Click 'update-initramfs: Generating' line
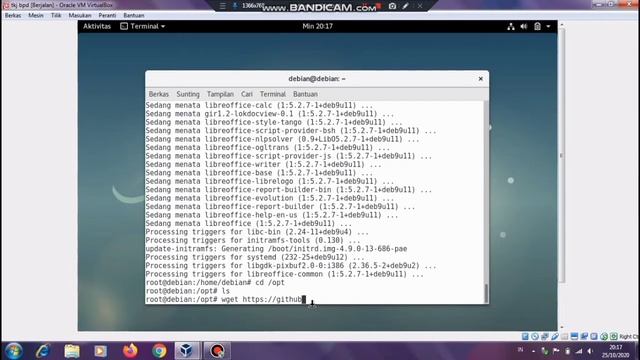Screen dimensions: 640x360 [276, 249]
